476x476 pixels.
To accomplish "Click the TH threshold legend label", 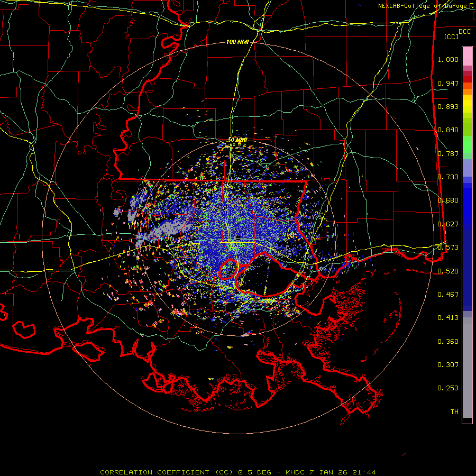I will click(454, 412).
